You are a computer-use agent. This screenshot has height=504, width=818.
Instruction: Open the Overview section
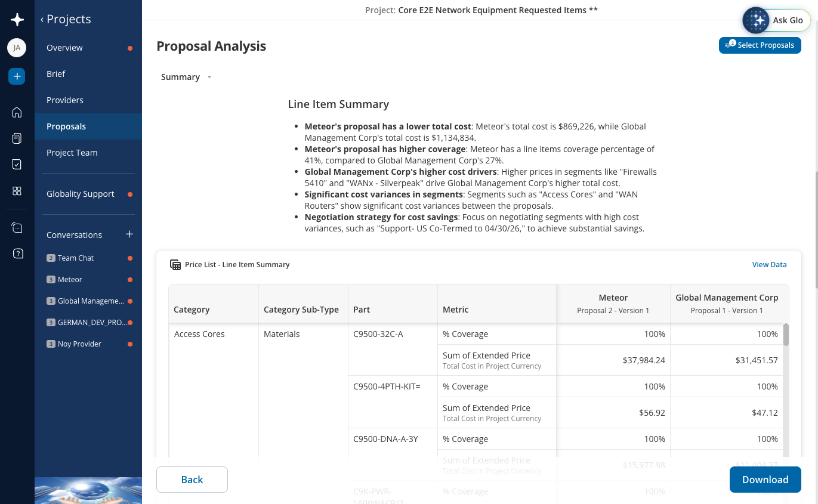click(88, 48)
